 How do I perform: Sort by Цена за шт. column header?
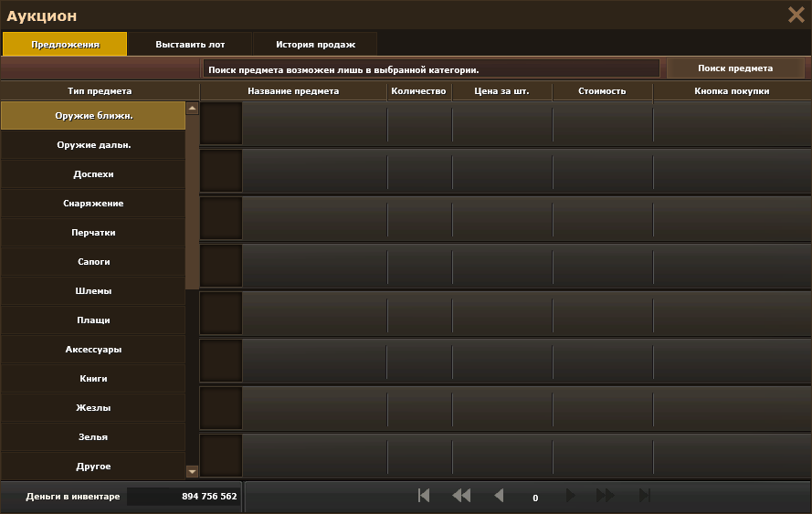(x=501, y=91)
